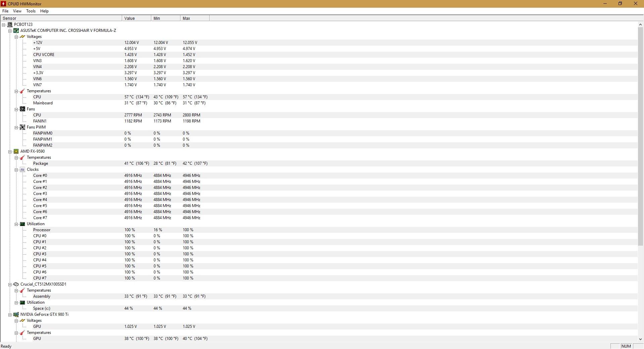Image resolution: width=644 pixels, height=349 pixels.
Task: Click the motherboard Voltages lightning icon
Action: 22,37
